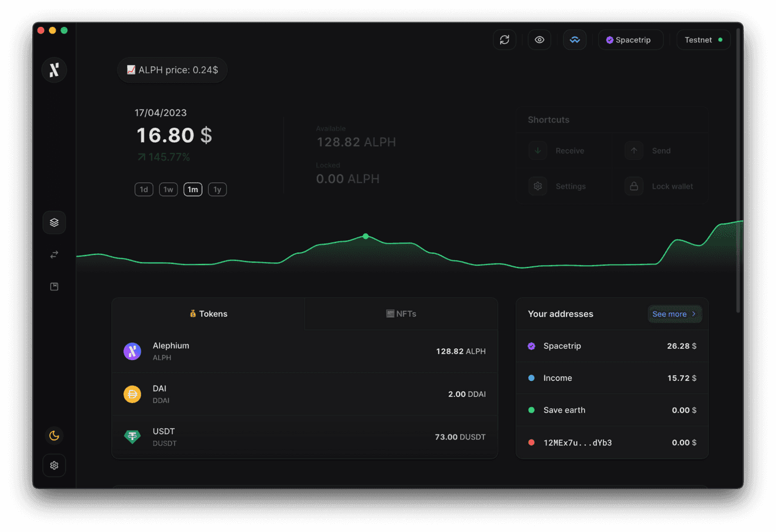Click the refresh data icon

[x=504, y=40]
